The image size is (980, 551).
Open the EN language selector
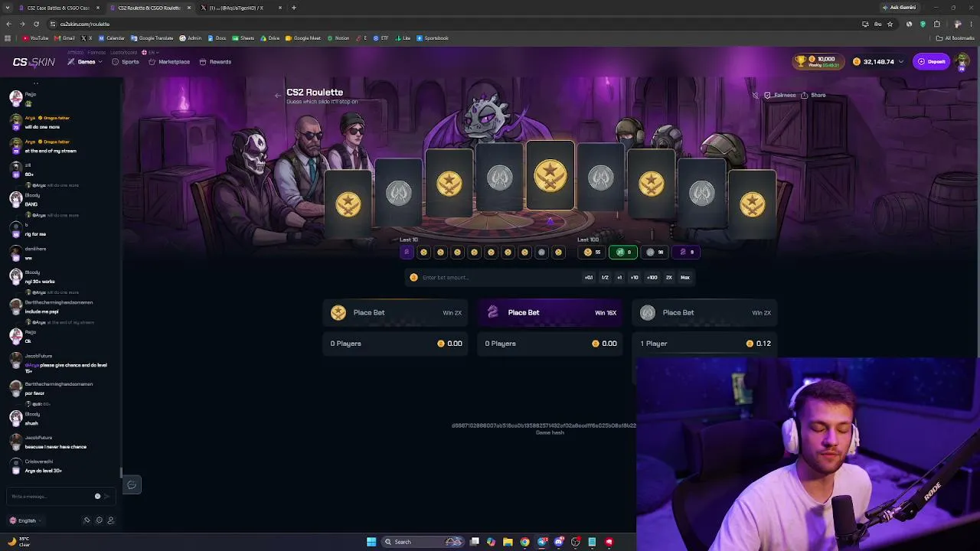[x=149, y=52]
